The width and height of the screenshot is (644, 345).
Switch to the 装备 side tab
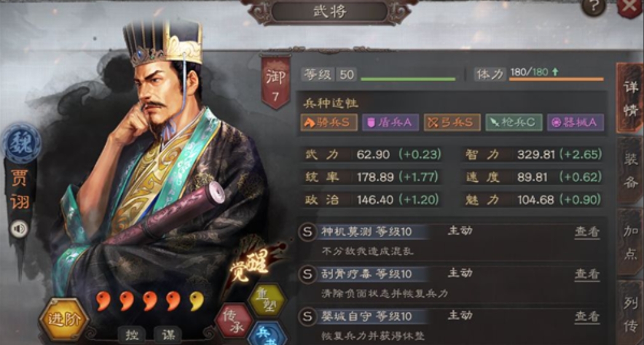[630, 170]
